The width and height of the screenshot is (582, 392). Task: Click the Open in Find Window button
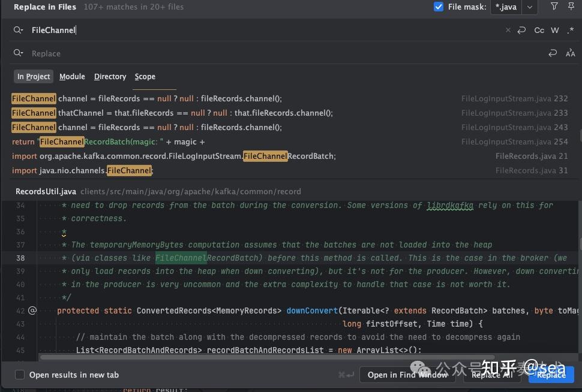point(407,375)
